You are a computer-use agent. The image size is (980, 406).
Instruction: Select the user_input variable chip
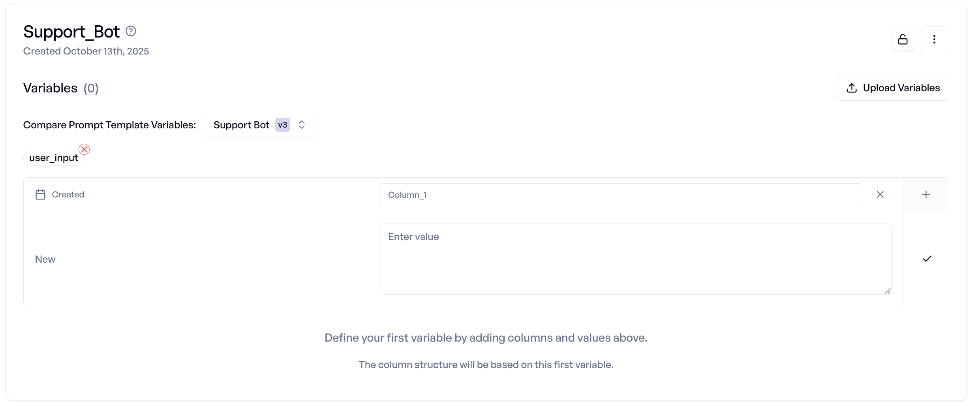[x=53, y=158]
